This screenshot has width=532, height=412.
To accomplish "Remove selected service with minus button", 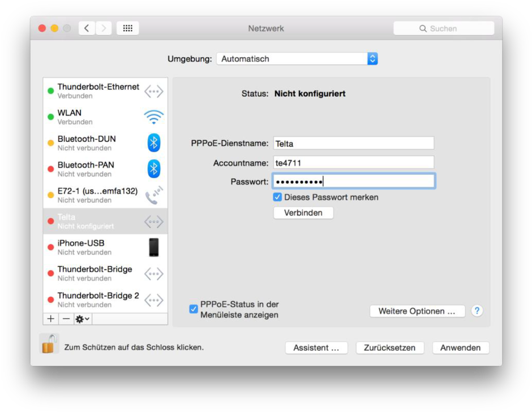I will click(66, 319).
